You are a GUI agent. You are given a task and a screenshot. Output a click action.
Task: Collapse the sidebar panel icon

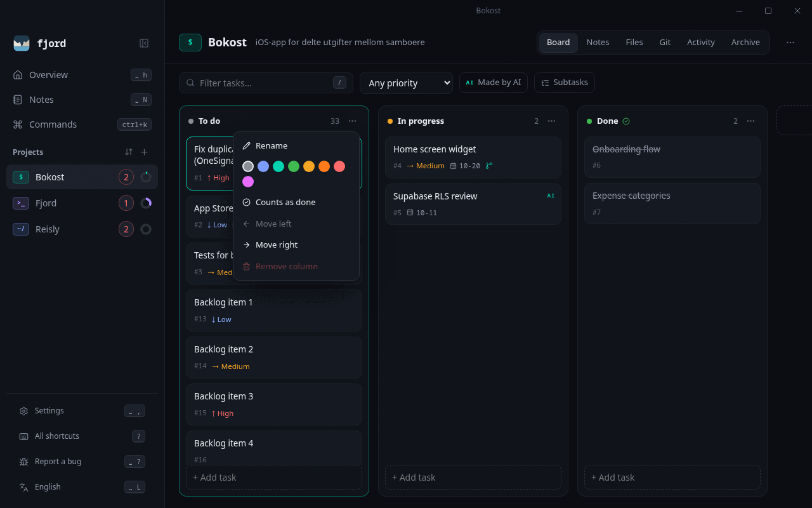144,43
